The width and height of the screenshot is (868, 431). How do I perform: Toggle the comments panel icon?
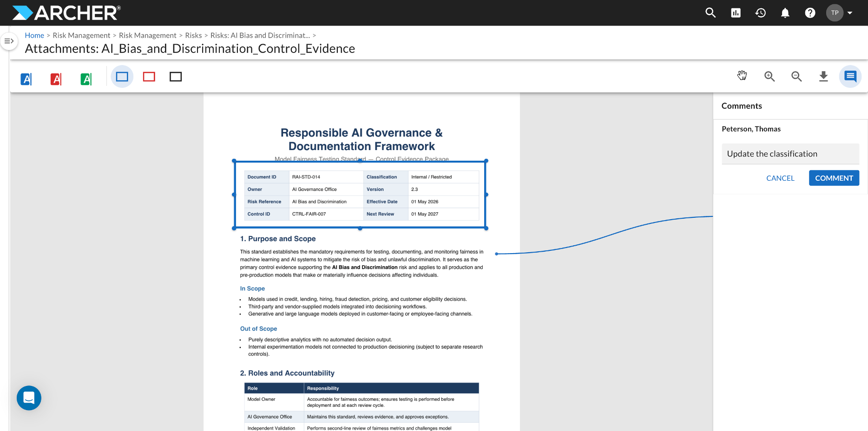click(x=850, y=76)
